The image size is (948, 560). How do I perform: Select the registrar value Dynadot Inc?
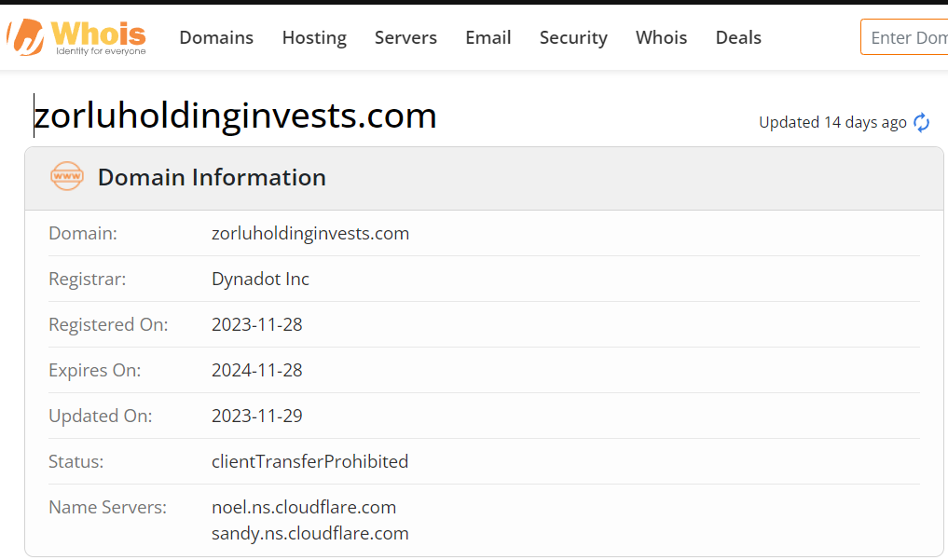[261, 280]
